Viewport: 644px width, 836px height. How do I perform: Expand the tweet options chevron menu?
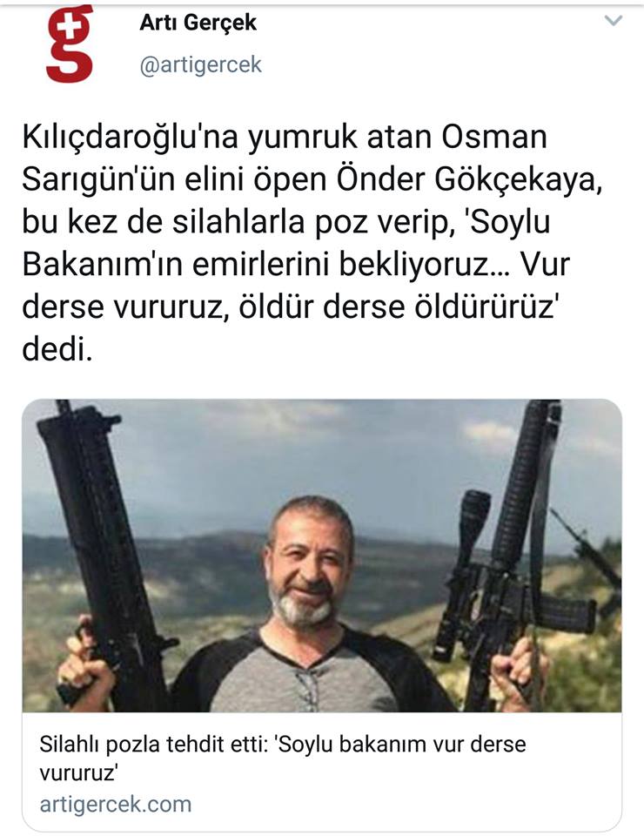614,21
